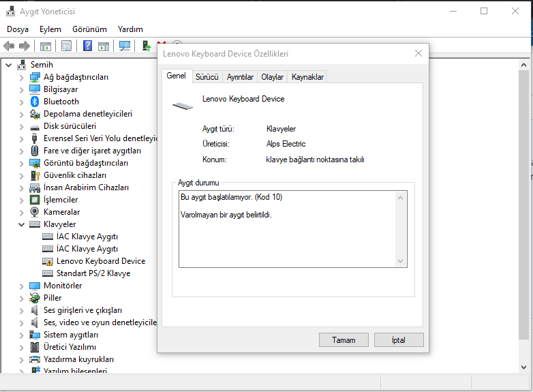This screenshot has width=533, height=392.
Task: Click the Kameralar webcam icon
Action: point(35,212)
